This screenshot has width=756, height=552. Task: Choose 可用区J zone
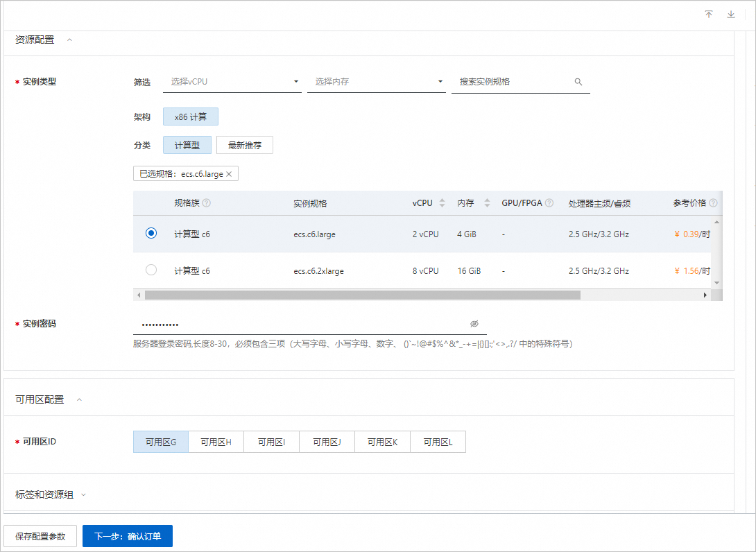[x=327, y=442]
